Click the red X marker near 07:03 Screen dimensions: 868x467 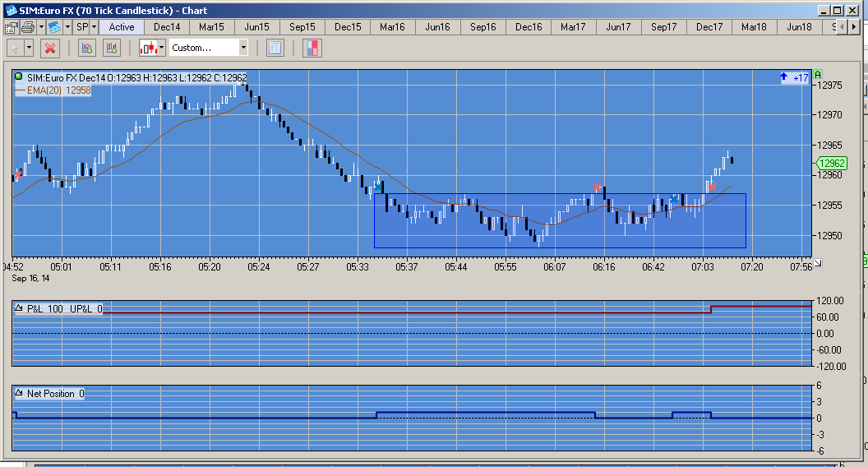[713, 187]
